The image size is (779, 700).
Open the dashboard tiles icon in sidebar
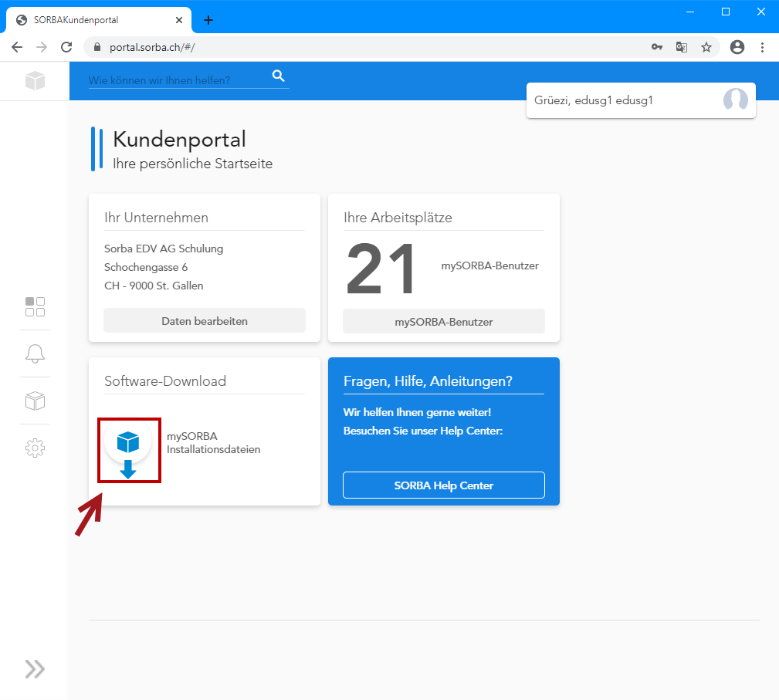[35, 306]
